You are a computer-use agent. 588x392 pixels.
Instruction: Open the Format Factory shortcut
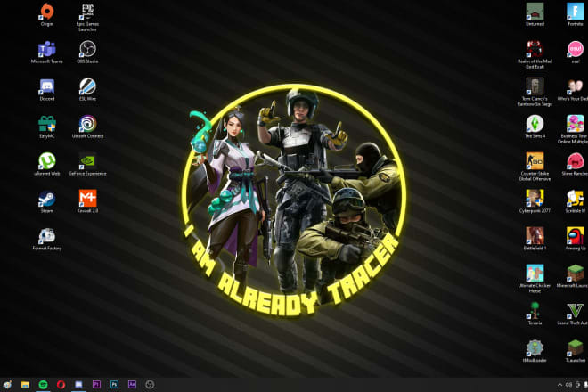coord(46,236)
